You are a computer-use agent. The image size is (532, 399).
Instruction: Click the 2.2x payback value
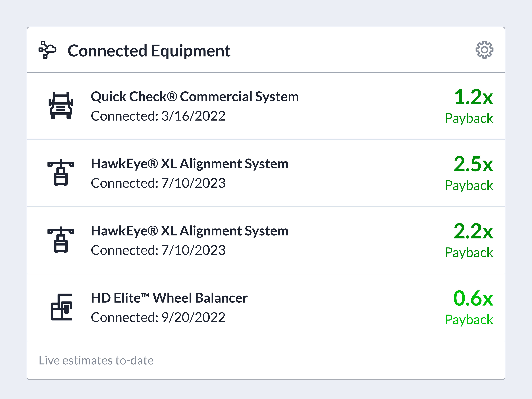click(x=473, y=231)
